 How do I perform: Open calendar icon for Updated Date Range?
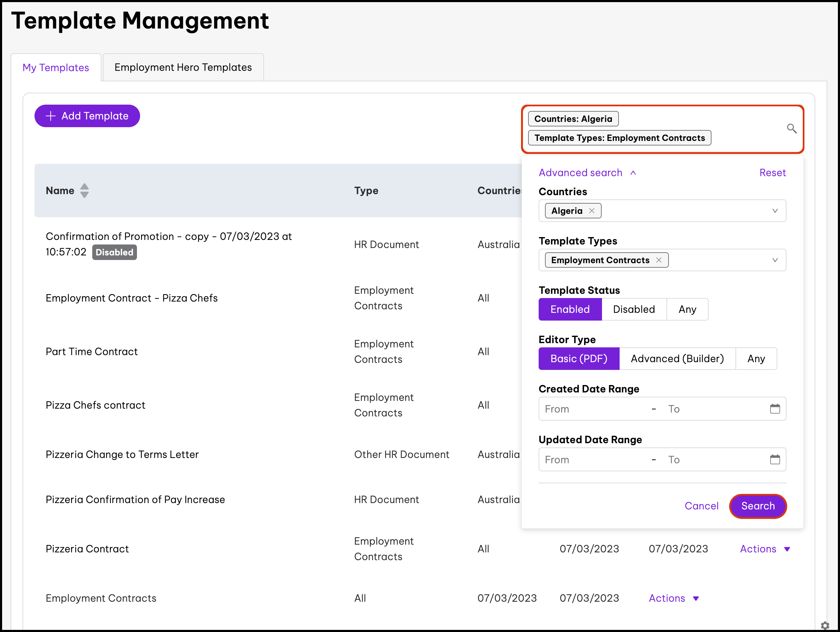(775, 459)
